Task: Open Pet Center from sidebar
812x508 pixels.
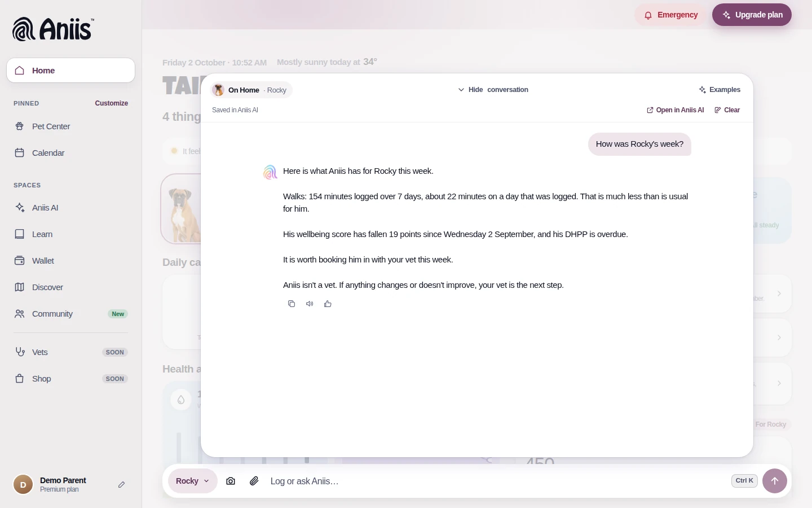Action: 71,126
